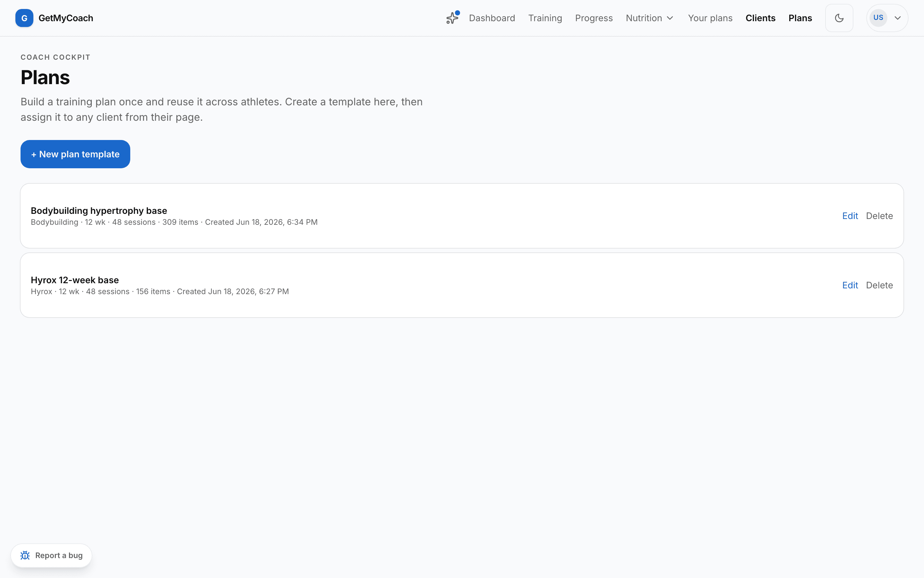924x578 pixels.
Task: Navigate to Your plans
Action: (710, 18)
